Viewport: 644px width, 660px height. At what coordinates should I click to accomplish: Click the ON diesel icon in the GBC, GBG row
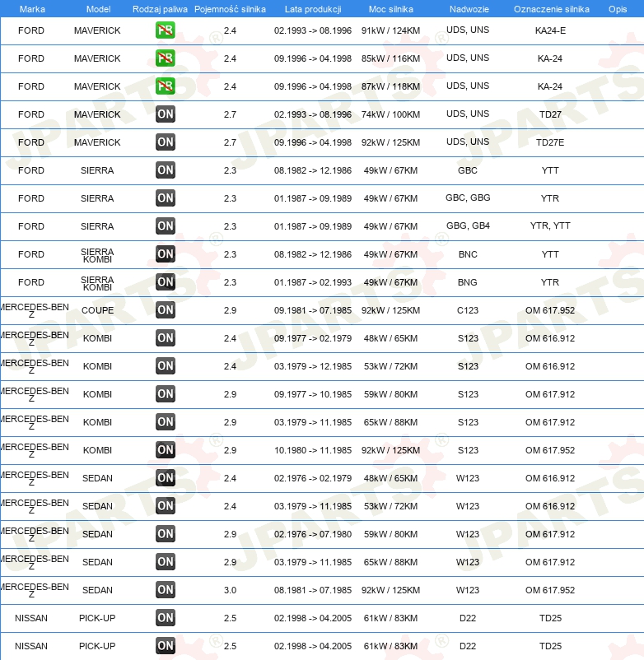165,198
